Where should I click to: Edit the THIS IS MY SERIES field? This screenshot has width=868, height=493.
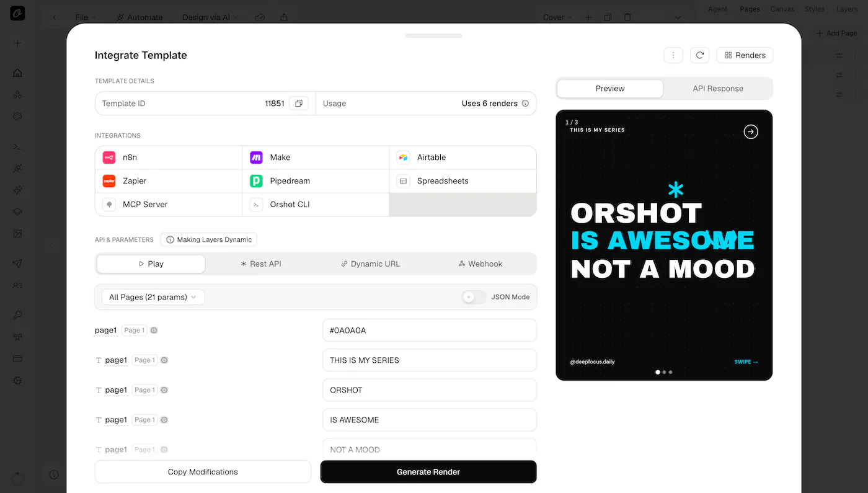pyautogui.click(x=430, y=360)
